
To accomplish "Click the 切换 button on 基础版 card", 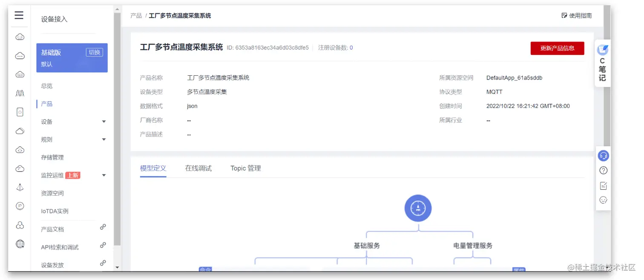I will pos(95,52).
